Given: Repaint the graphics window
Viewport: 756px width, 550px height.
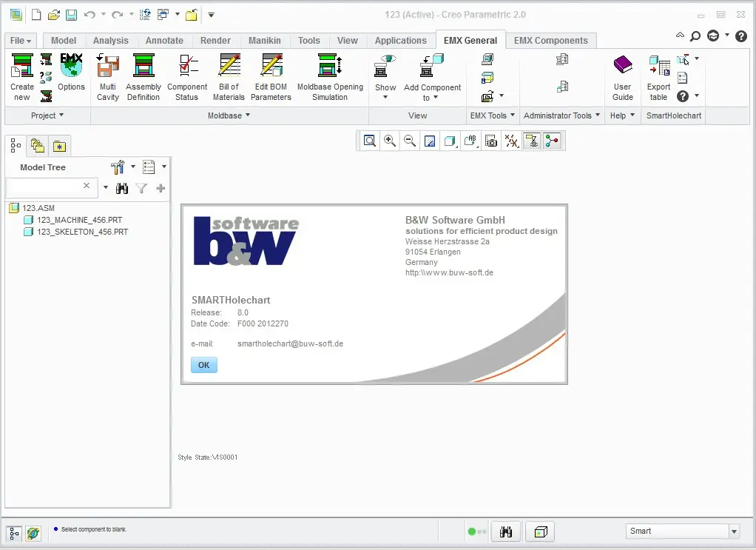Looking at the screenshot, I should click(430, 141).
